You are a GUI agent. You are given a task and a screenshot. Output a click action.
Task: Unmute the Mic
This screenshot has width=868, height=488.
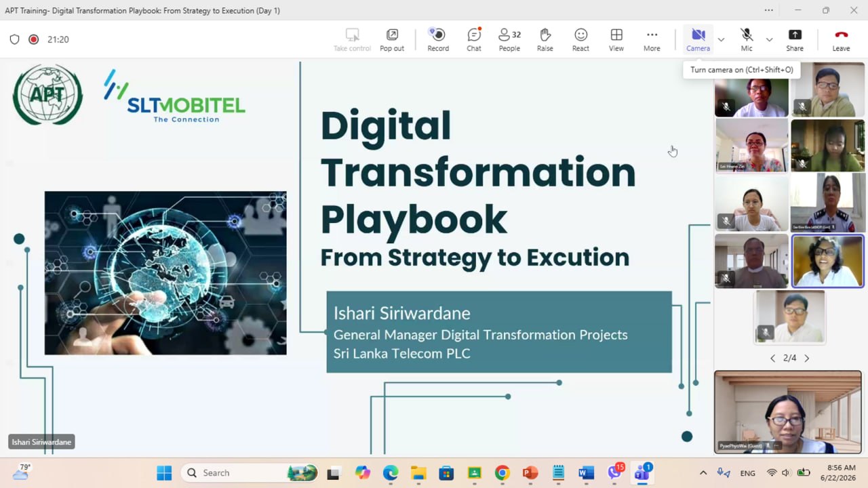pyautogui.click(x=747, y=39)
